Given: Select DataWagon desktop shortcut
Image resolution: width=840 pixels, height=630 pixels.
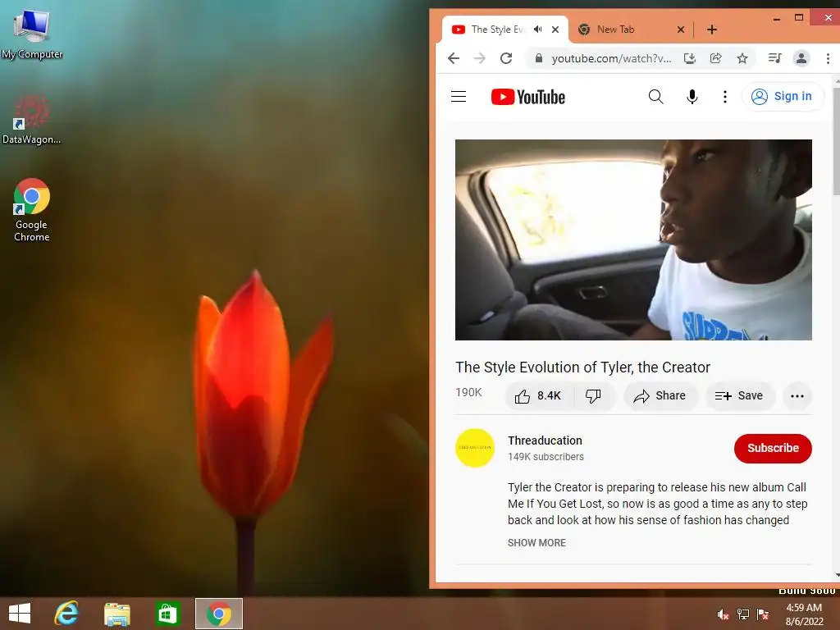Looking at the screenshot, I should pyautogui.click(x=31, y=119).
